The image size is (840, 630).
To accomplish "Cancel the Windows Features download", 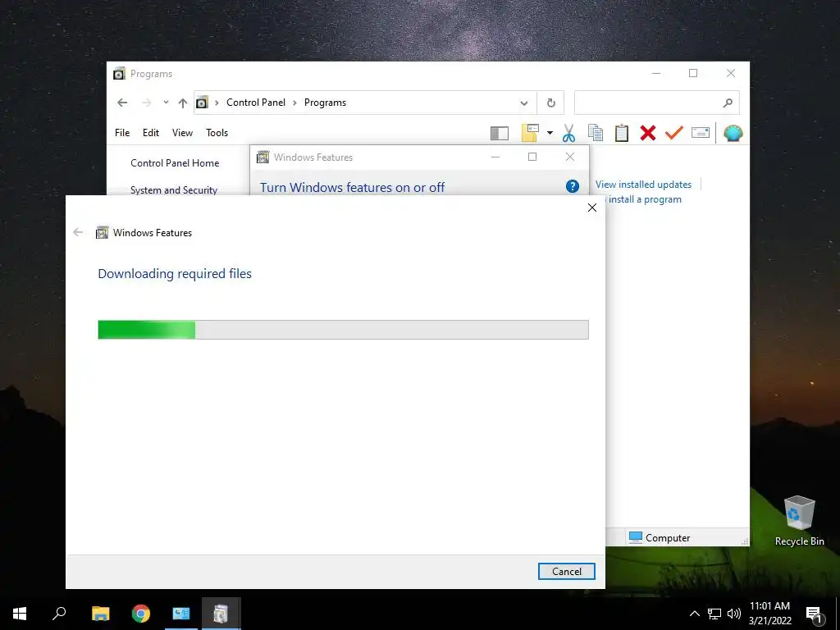I will tap(566, 571).
